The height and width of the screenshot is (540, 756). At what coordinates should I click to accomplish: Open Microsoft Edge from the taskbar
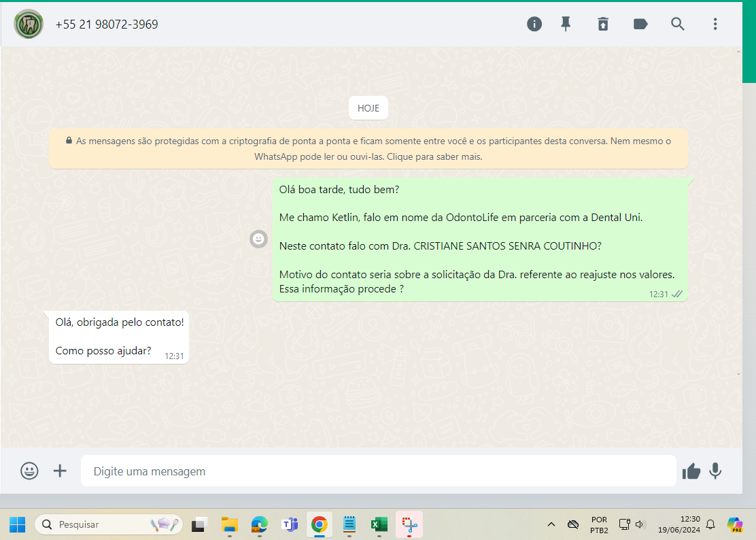(260, 524)
